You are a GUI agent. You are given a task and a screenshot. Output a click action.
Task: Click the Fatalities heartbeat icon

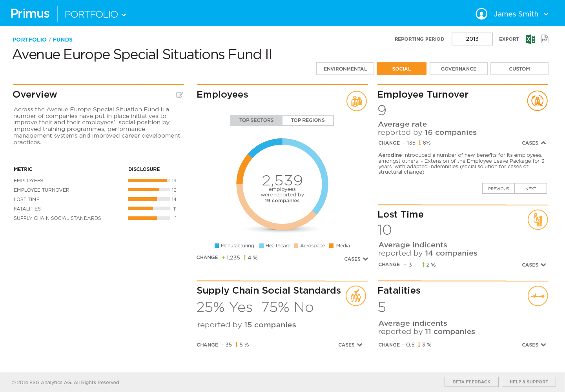(538, 296)
